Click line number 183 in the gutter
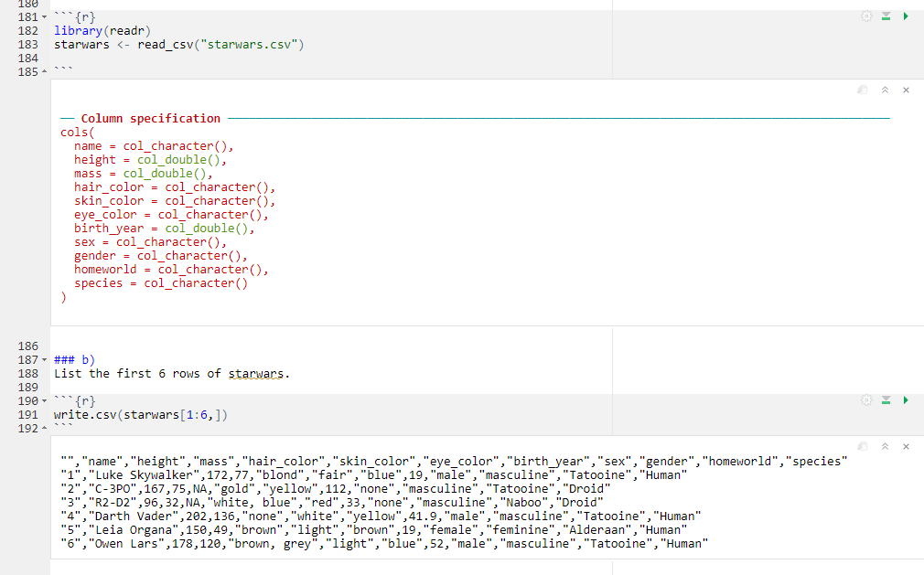 point(27,44)
